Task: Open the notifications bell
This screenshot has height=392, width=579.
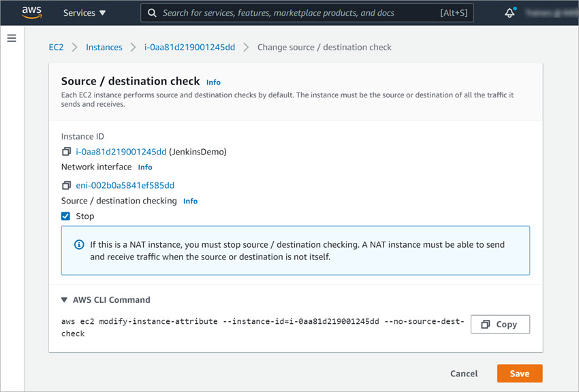Action: tap(509, 12)
